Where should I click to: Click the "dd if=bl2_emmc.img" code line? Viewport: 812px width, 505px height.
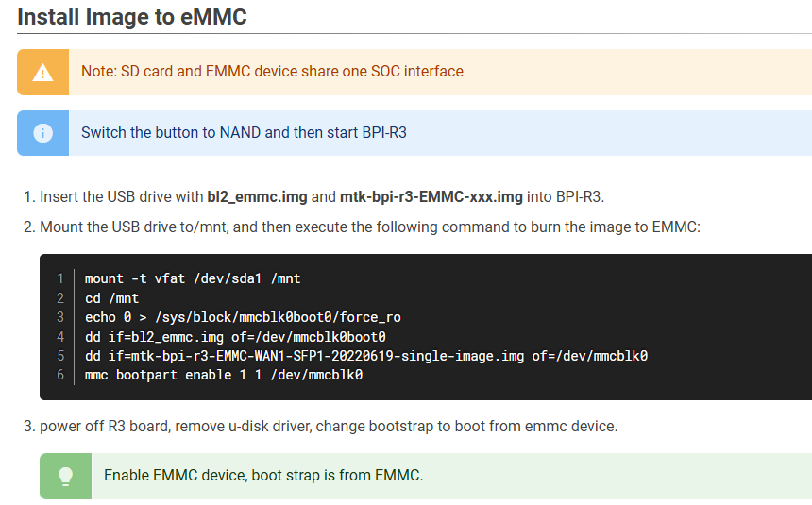[235, 336]
